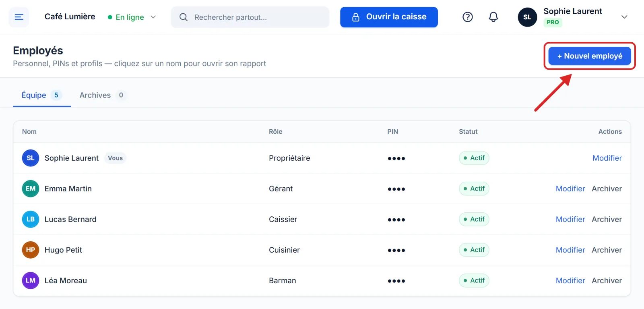Click Emma Martin's EM avatar

click(x=31, y=189)
